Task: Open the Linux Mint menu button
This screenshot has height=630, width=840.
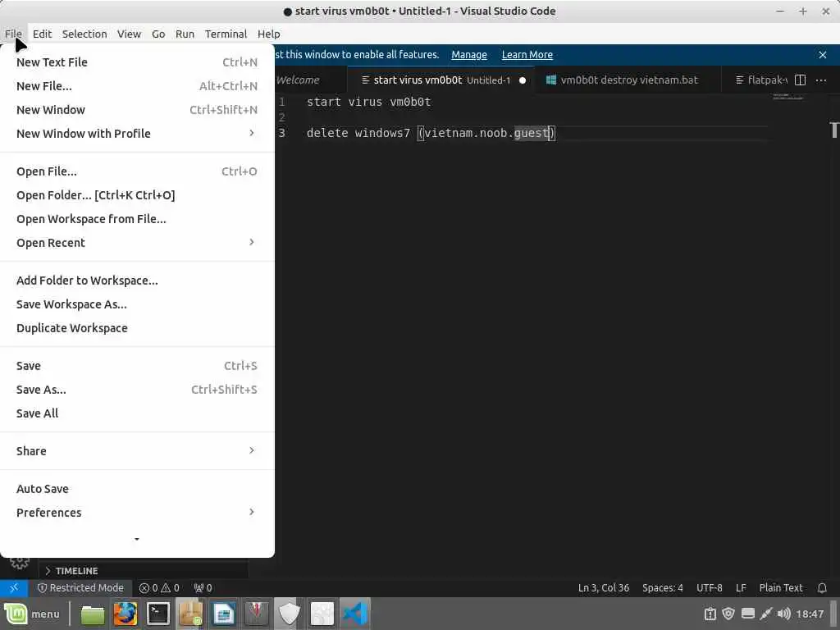Action: [32, 614]
